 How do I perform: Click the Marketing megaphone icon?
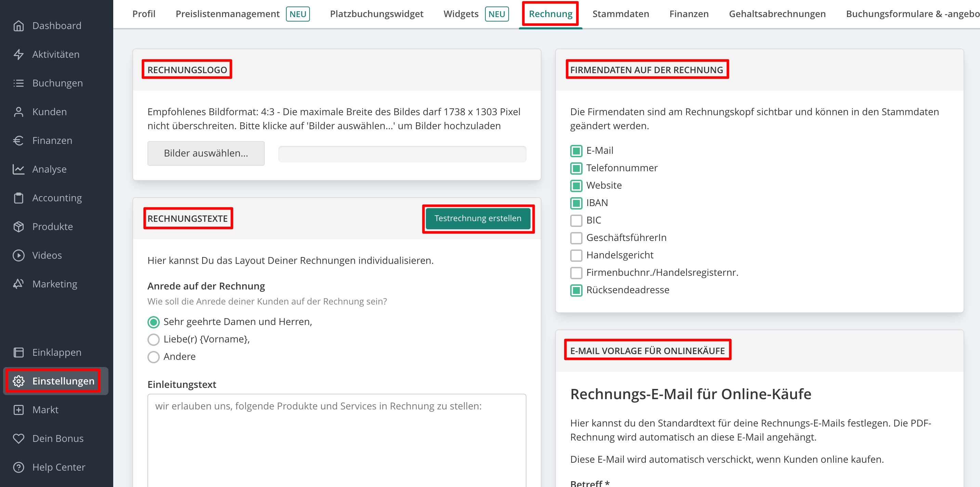click(x=18, y=284)
